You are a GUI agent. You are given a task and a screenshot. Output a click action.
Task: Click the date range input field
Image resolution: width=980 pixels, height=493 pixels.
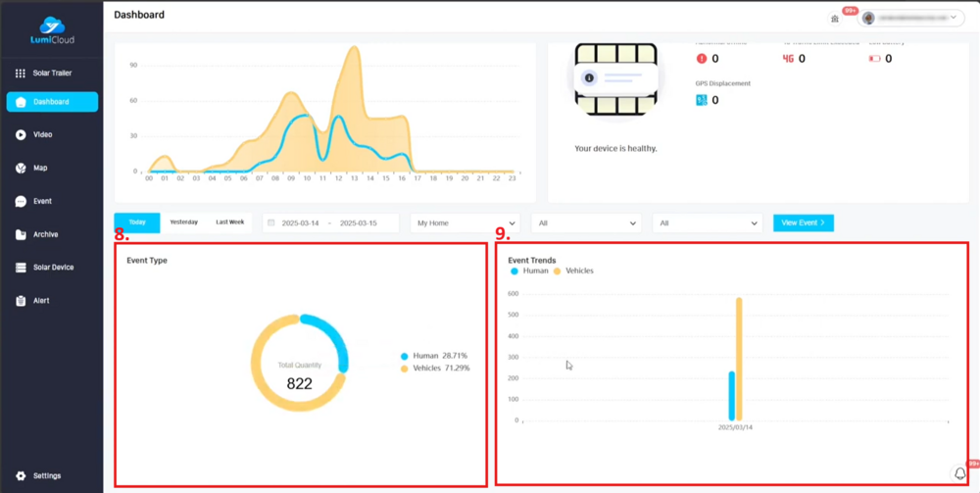tap(330, 223)
